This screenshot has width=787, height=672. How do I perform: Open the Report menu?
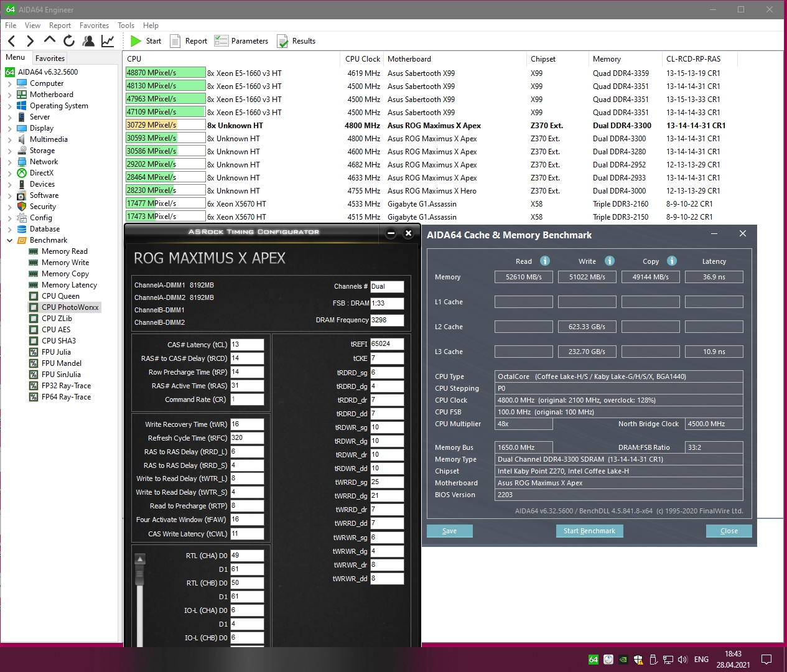coord(60,26)
